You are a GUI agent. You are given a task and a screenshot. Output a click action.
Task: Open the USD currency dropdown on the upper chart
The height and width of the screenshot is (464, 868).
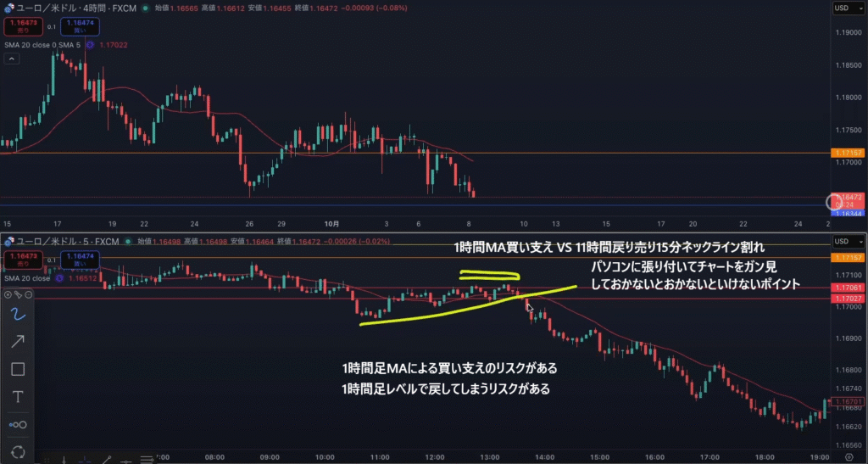coord(849,8)
